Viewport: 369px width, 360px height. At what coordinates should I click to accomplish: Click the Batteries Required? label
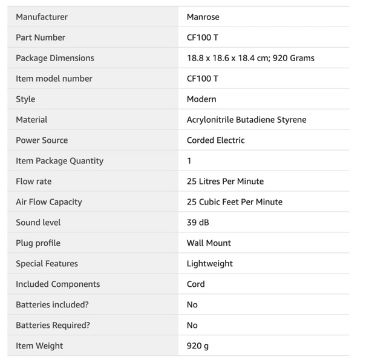pos(53,325)
